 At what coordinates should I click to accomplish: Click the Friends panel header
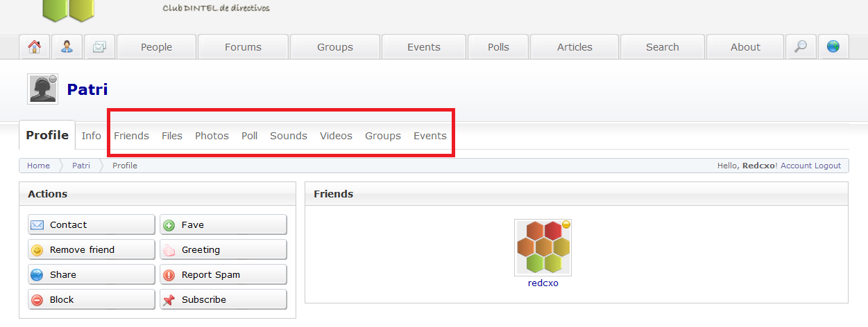[x=577, y=194]
